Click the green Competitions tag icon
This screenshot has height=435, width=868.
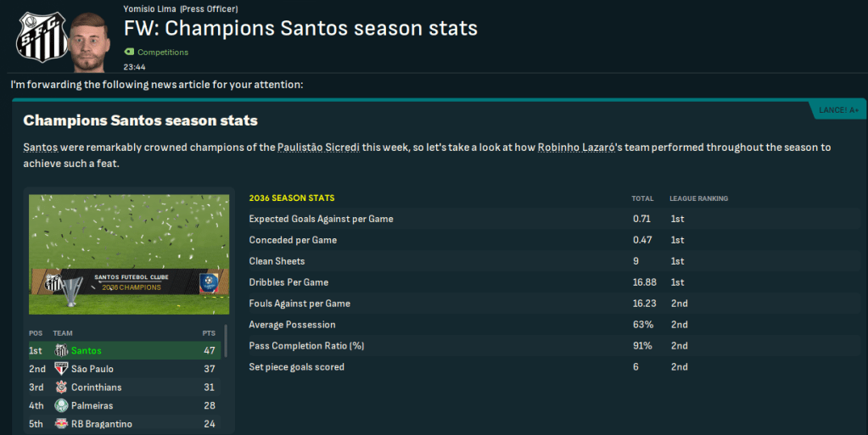point(129,53)
